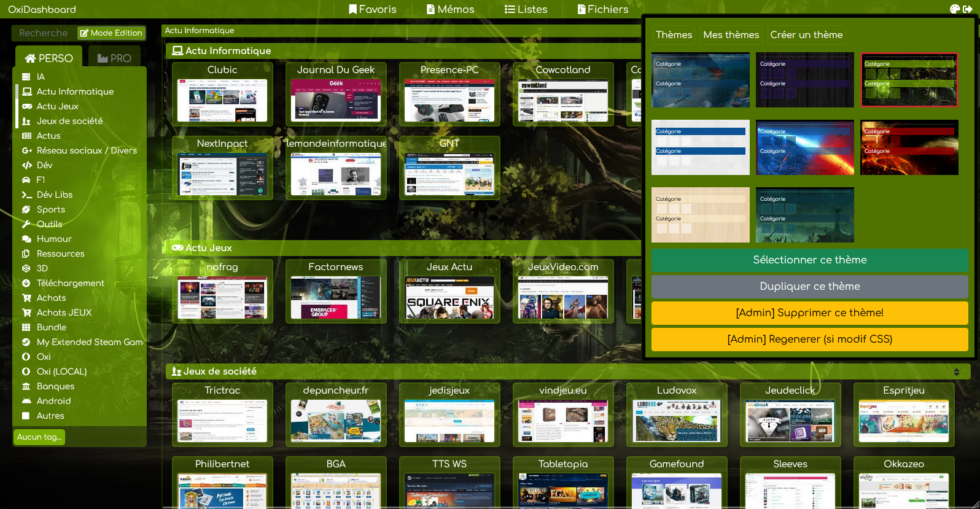This screenshot has width=980, height=509.
Task: Open the NextInpact thumbnail
Action: pyautogui.click(x=222, y=174)
